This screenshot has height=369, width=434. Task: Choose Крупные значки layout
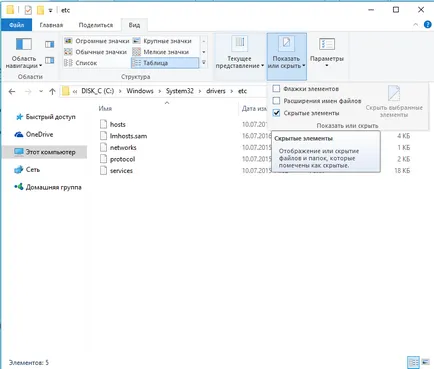[163, 41]
